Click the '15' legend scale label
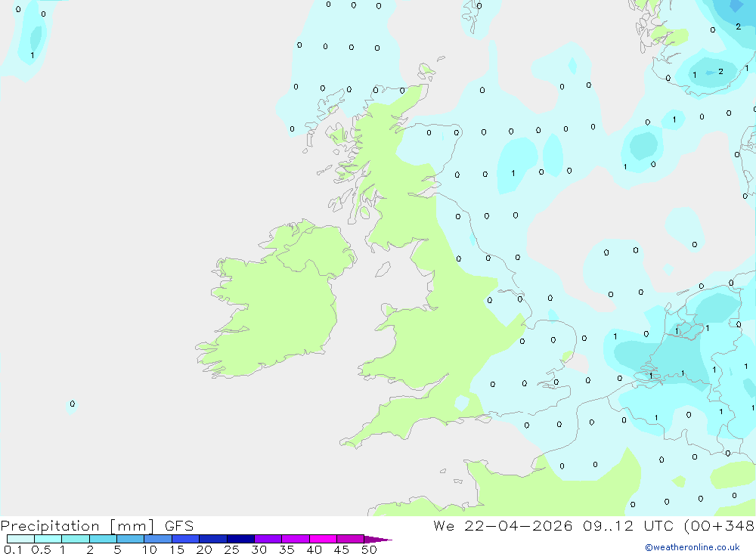Screen dimensions: 756x554 (176, 549)
